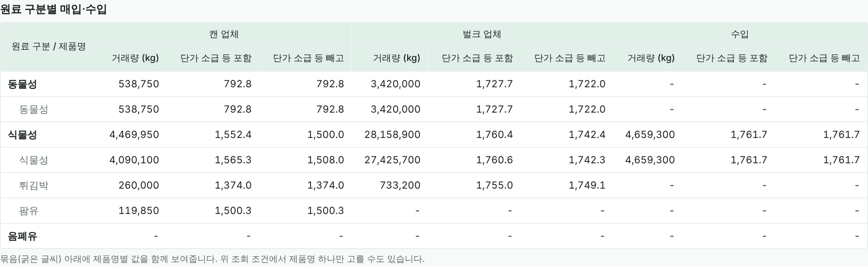
Task: Click the '팜유' product row label
Action: (29, 211)
